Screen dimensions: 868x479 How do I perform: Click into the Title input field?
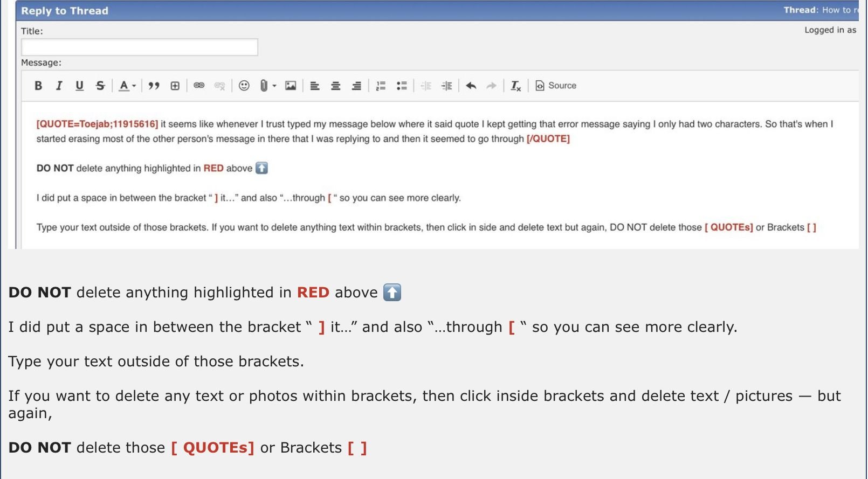pyautogui.click(x=139, y=47)
